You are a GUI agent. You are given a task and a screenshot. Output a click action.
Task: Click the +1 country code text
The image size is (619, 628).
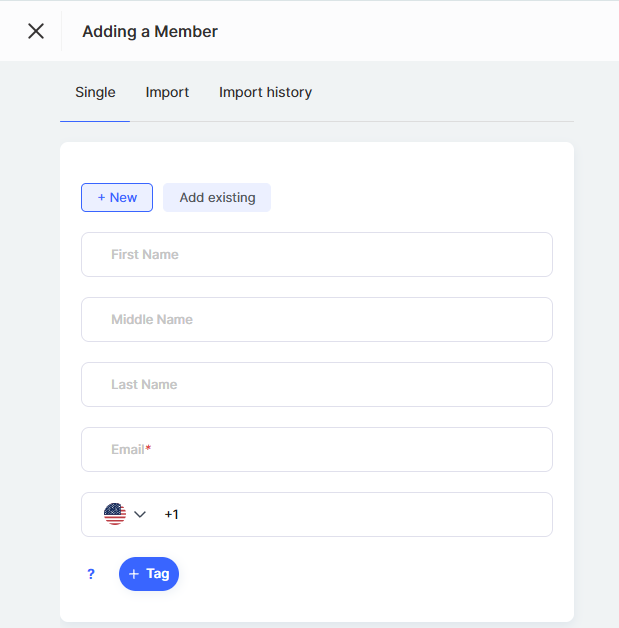(171, 514)
